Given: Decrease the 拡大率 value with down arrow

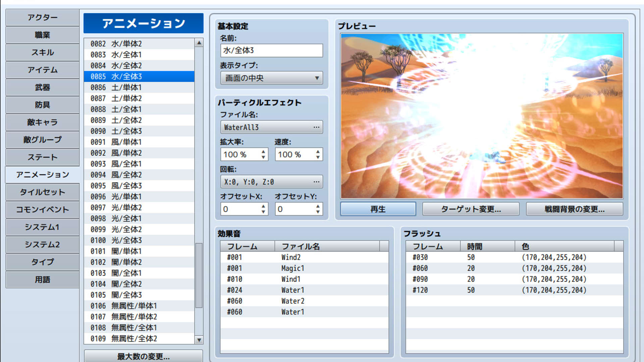Looking at the screenshot, I should point(263,158).
